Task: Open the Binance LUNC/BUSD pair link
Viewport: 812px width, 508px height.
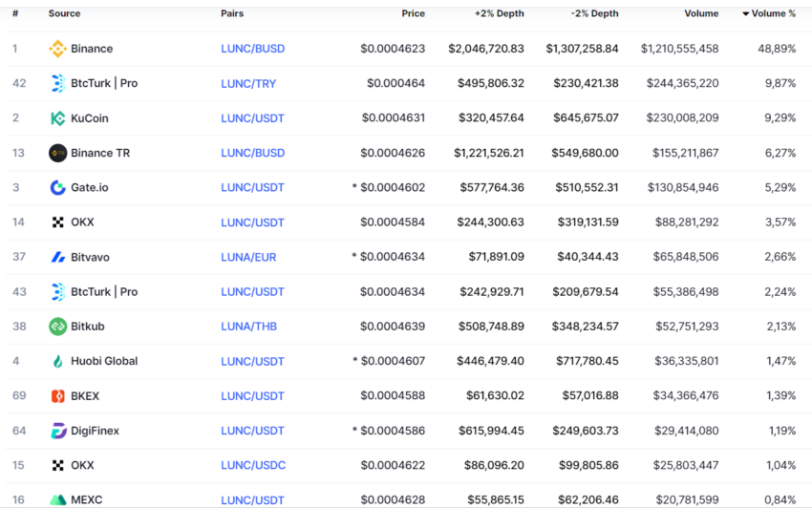Action: (x=253, y=49)
